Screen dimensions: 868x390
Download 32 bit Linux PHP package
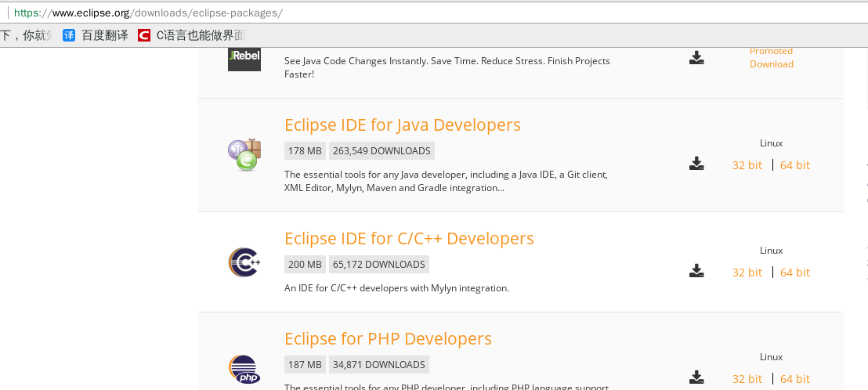747,379
